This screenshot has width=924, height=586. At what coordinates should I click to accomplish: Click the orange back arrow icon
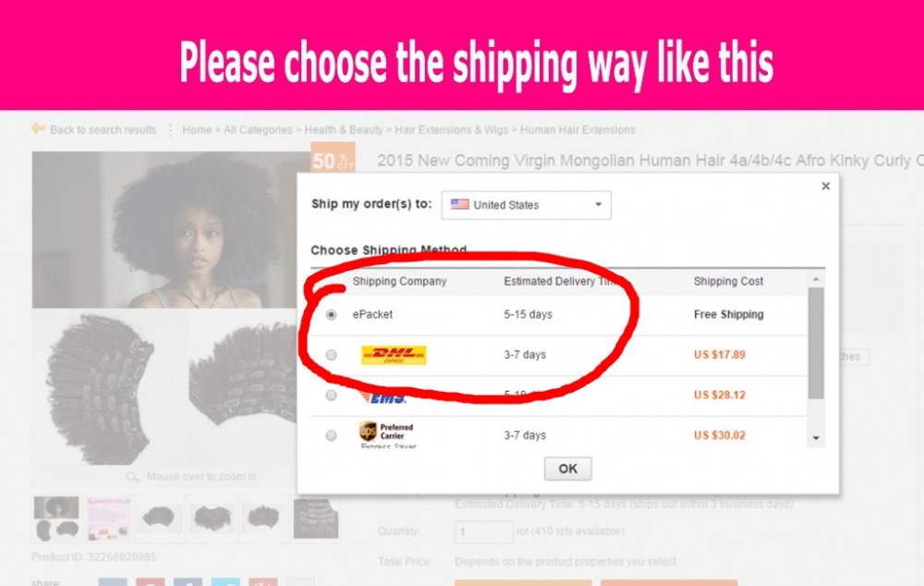coord(38,128)
